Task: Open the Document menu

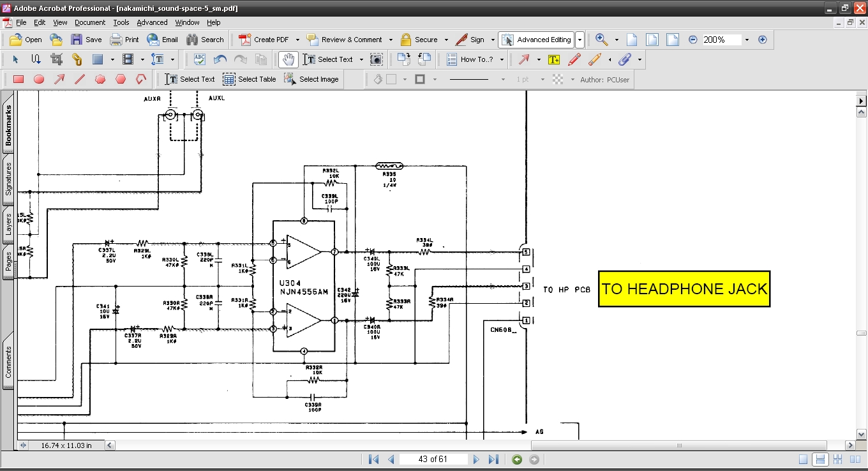Action: click(89, 22)
